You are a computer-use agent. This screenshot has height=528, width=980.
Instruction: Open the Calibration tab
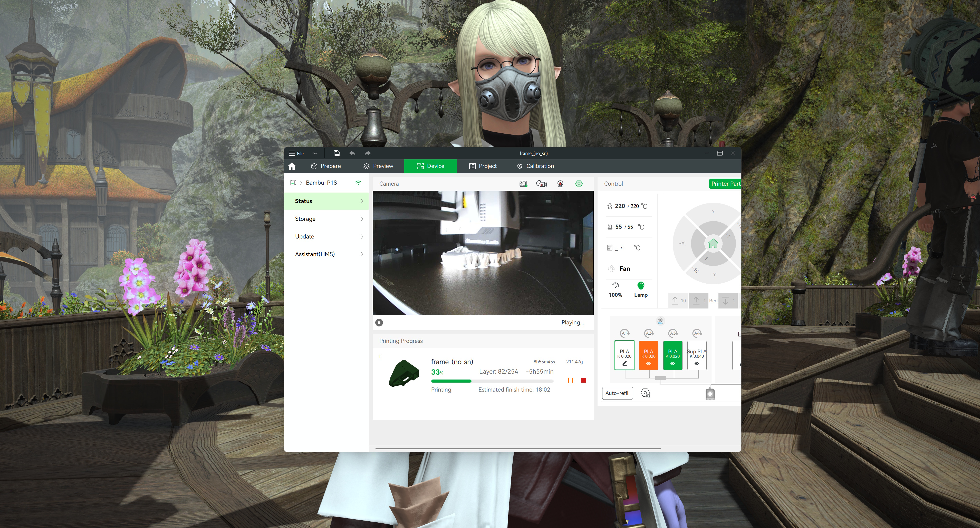tap(535, 166)
